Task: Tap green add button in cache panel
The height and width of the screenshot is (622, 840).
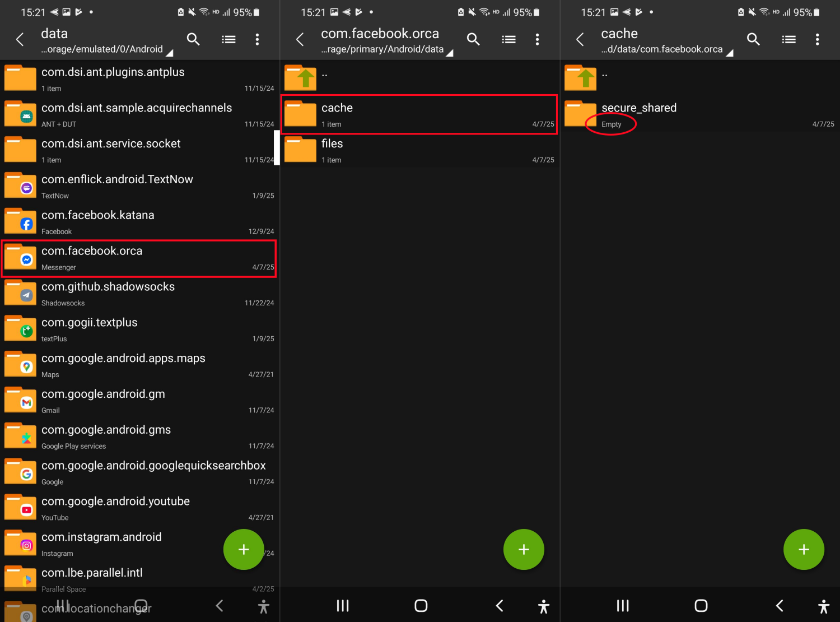Action: (804, 549)
